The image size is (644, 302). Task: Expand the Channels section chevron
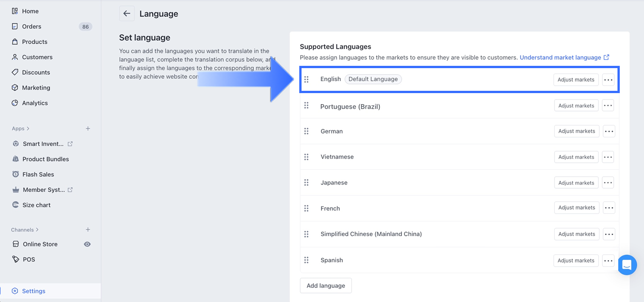[x=37, y=230]
